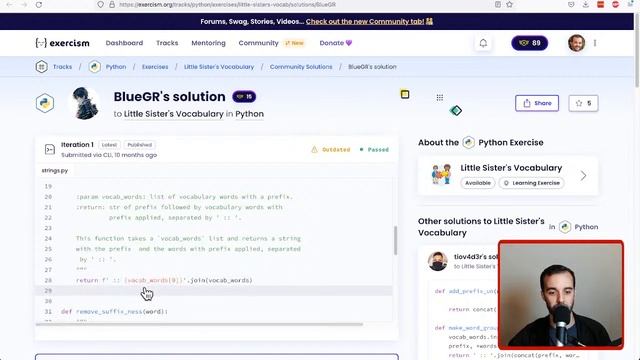640x360 pixels.
Task: Click the chevron on exercise card
Action: click(583, 176)
